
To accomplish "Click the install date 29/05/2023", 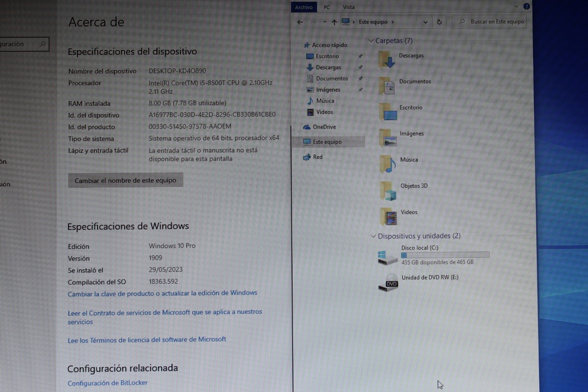I will click(x=166, y=270).
